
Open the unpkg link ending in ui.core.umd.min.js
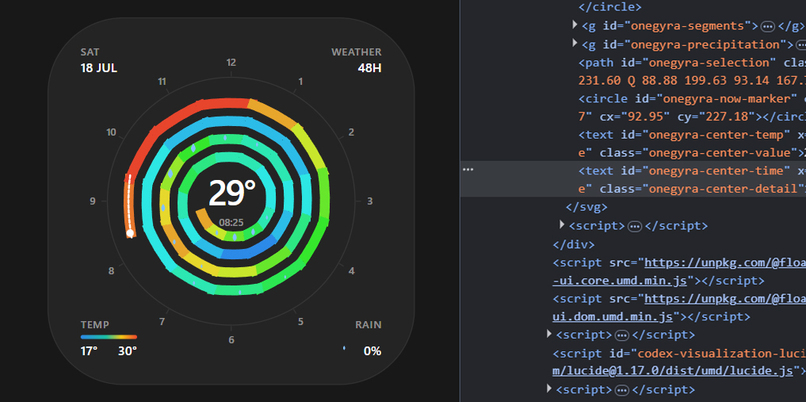tap(679, 271)
